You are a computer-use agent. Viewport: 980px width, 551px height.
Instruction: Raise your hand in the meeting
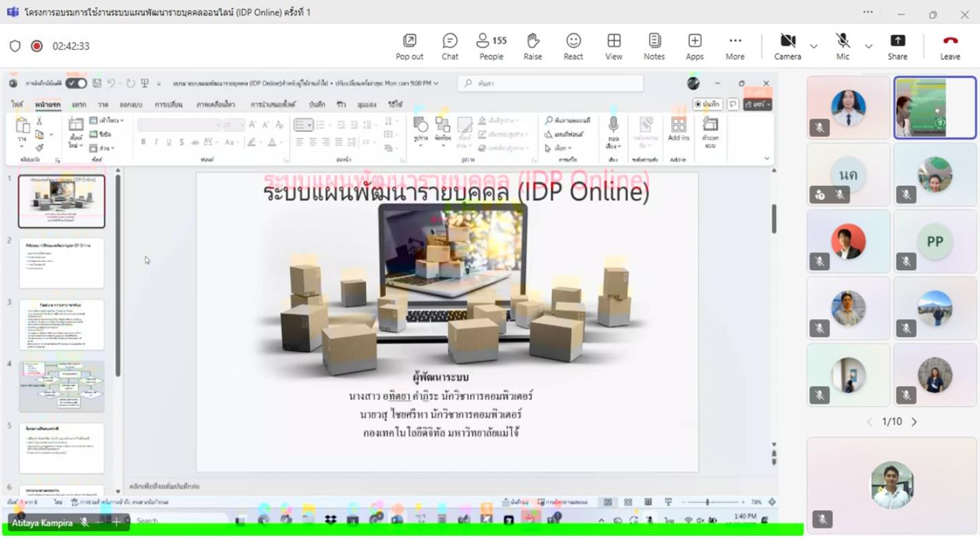[532, 46]
